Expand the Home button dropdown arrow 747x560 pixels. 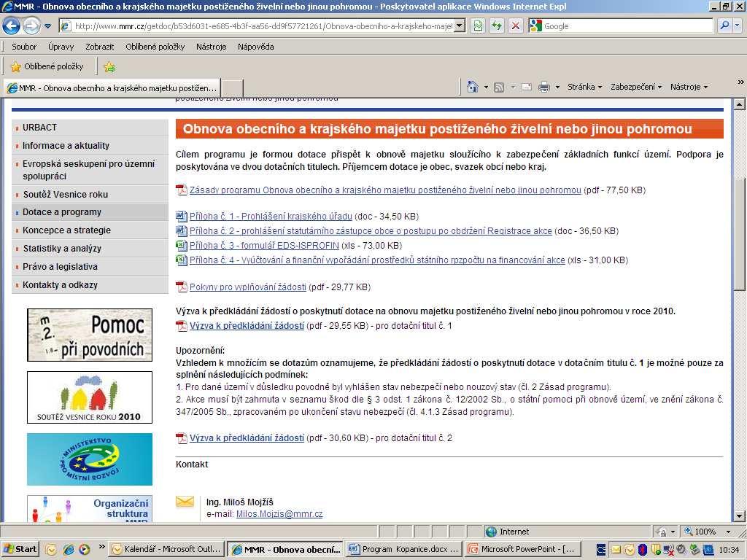pos(486,87)
